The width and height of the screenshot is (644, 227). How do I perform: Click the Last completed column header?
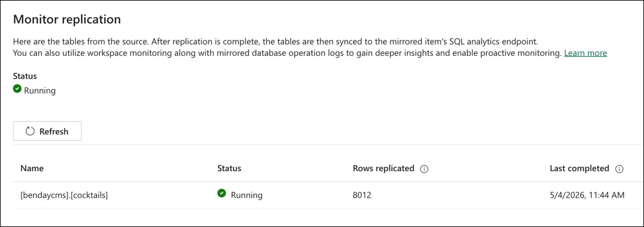[x=580, y=168]
